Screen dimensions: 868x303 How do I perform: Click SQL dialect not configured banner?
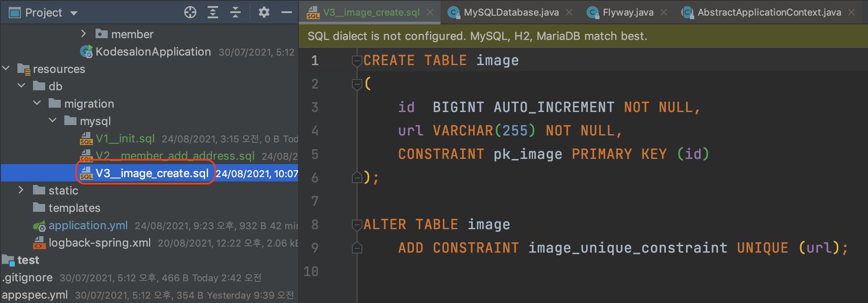[583, 36]
